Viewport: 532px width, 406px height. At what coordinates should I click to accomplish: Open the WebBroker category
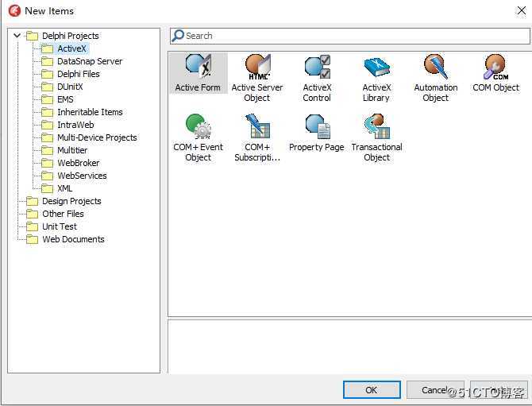coord(79,163)
